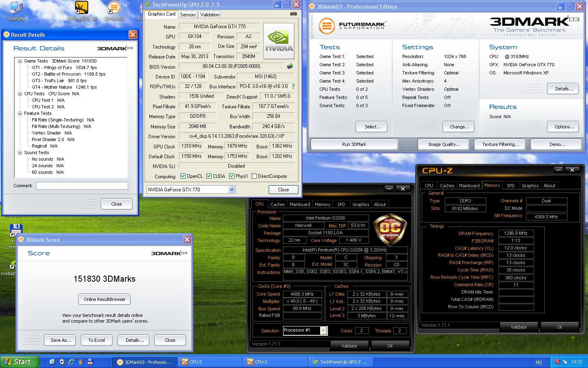Collapse the Feature Tests tree node
The height and width of the screenshot is (368, 588).
(x=20, y=113)
